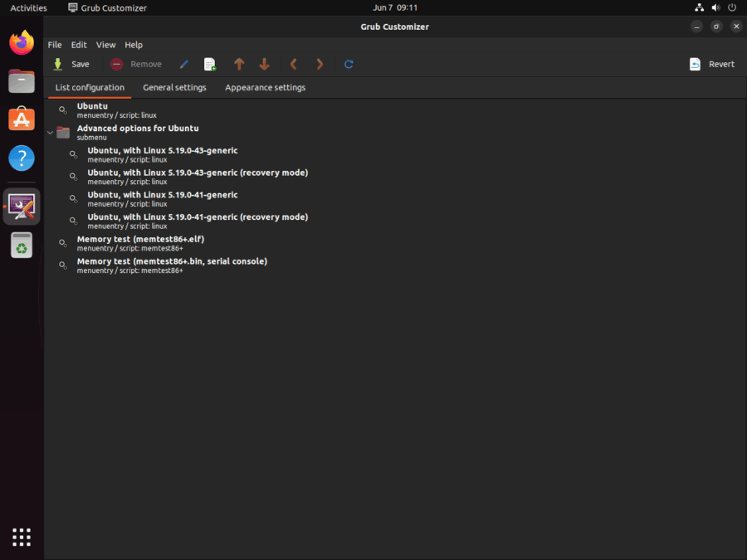Click the volume icon in the top bar
The width and height of the screenshot is (747, 560).
click(x=715, y=7)
